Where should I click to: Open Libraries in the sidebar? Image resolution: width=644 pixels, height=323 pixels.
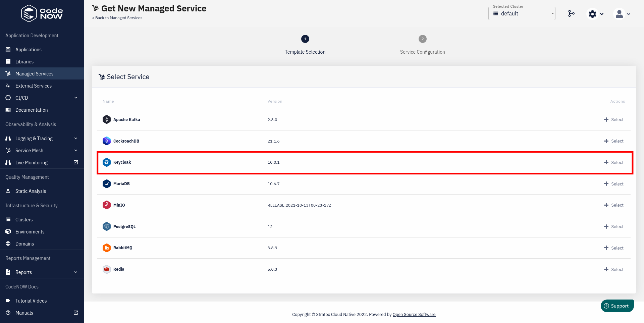42,62
